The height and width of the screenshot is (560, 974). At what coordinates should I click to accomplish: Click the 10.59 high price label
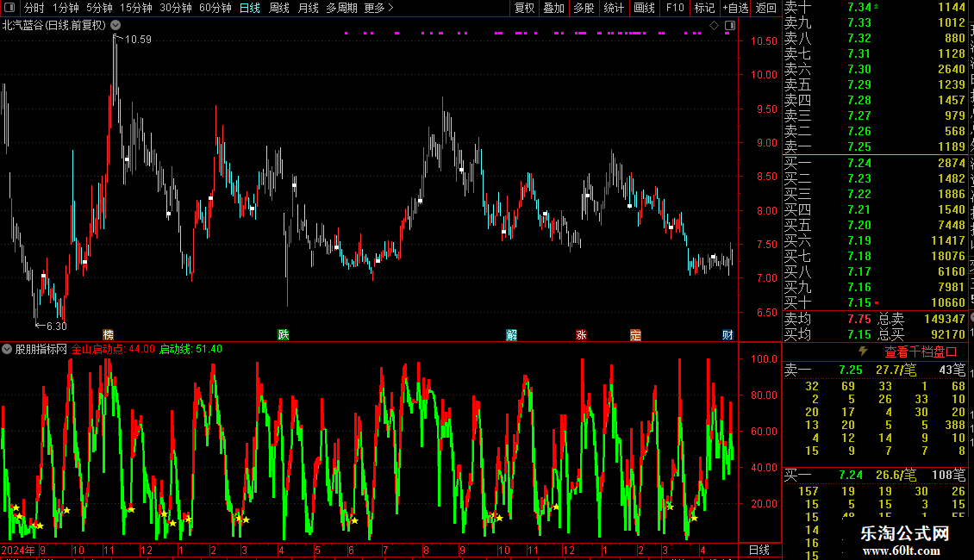pos(138,39)
